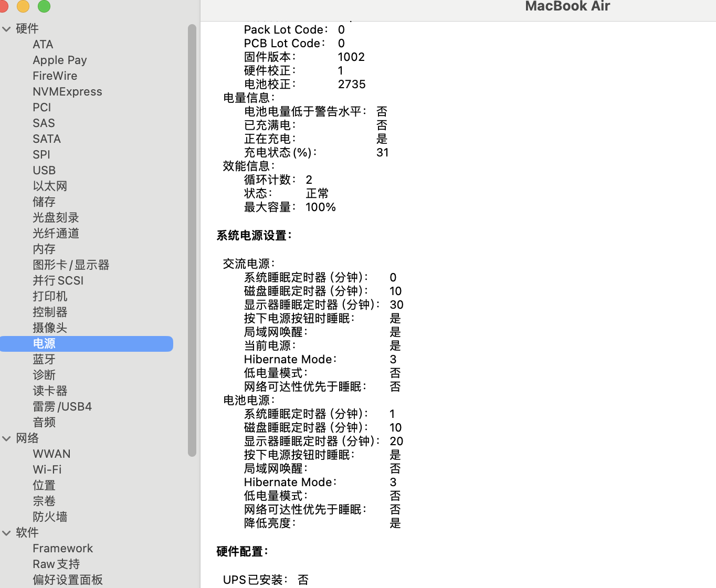Collapse the 硬件 section in sidebar

(x=7, y=29)
